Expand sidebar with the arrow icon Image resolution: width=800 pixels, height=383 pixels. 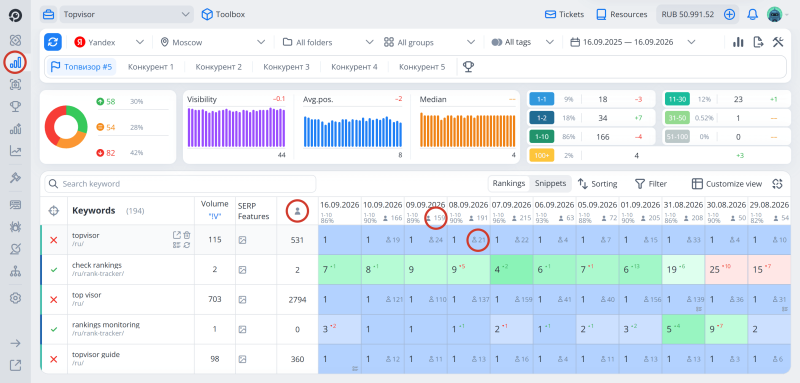click(15, 343)
